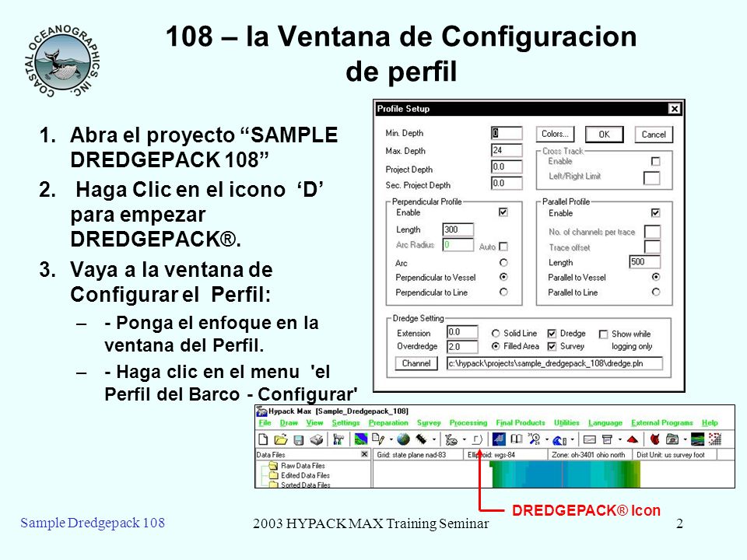Select Parallel to Line radio button
The height and width of the screenshot is (560, 747).
tap(655, 292)
